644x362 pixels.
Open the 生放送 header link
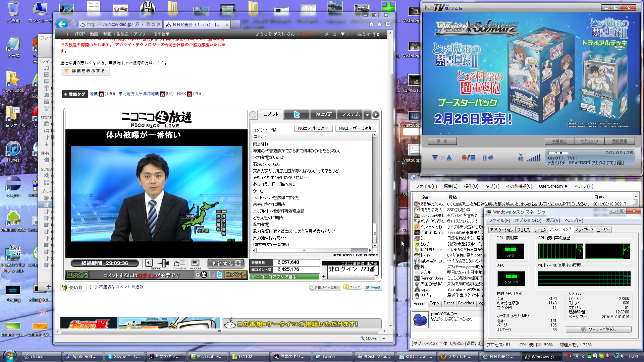pos(122,34)
